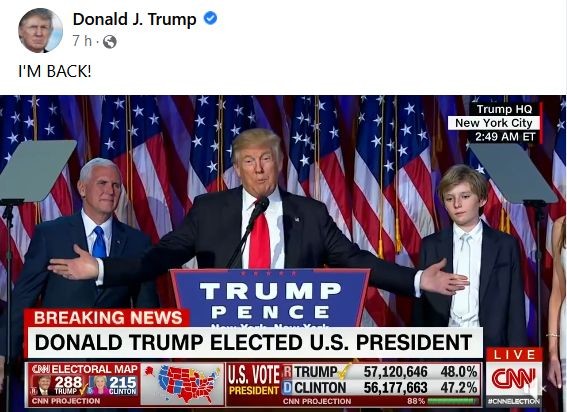Click the Trump HQ New York City label
This screenshot has width=567, height=412.
point(494,123)
